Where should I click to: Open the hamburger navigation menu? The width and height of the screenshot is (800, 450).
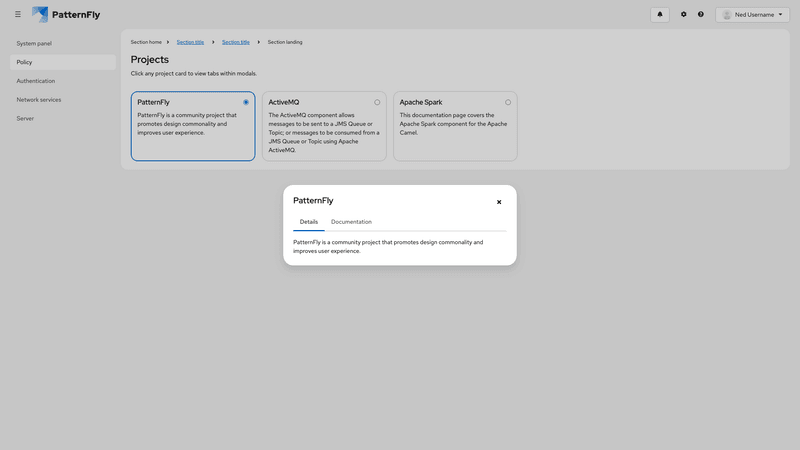coord(18,14)
